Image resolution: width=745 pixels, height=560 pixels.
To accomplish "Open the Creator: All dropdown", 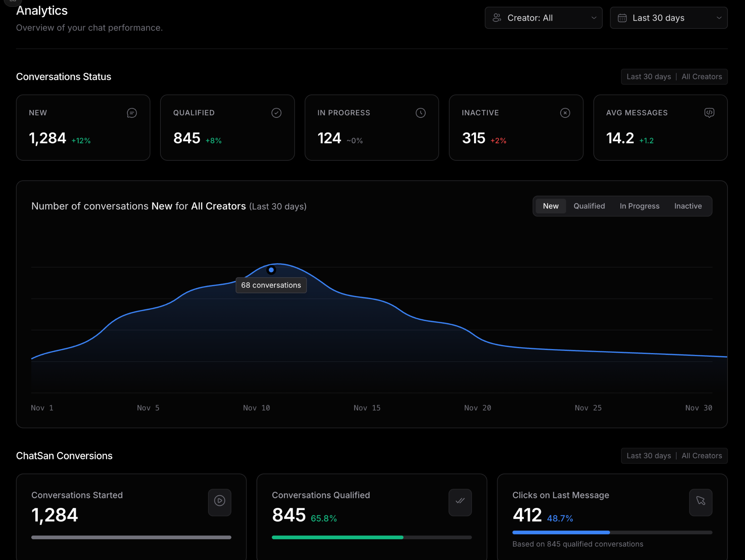I will pyautogui.click(x=543, y=18).
